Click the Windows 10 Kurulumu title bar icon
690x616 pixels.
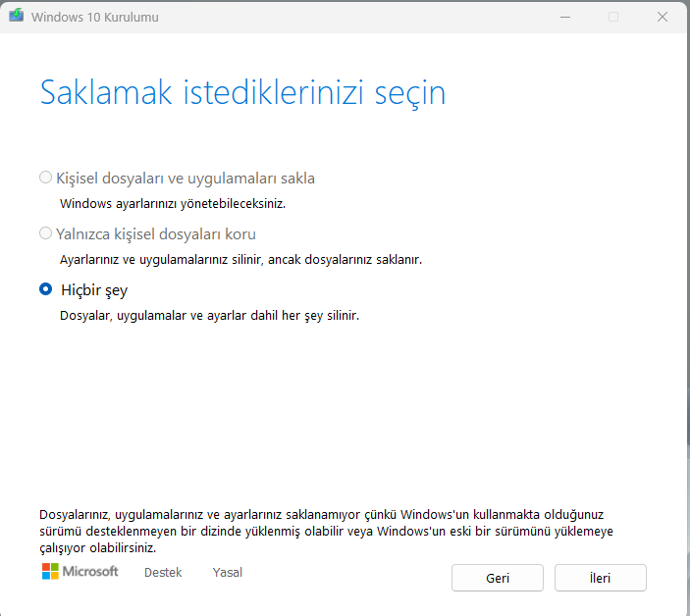click(17, 16)
